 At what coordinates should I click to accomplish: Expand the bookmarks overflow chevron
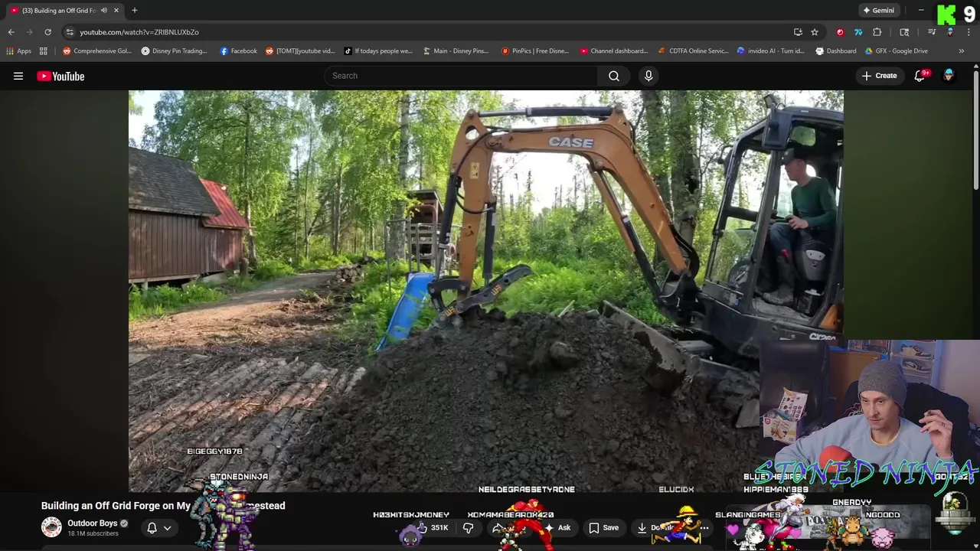click(x=962, y=51)
